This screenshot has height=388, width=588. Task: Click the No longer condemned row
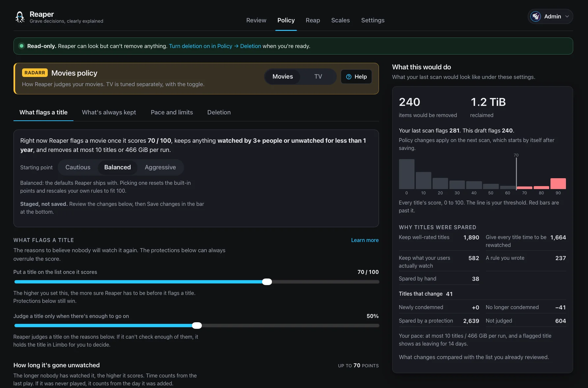point(526,307)
